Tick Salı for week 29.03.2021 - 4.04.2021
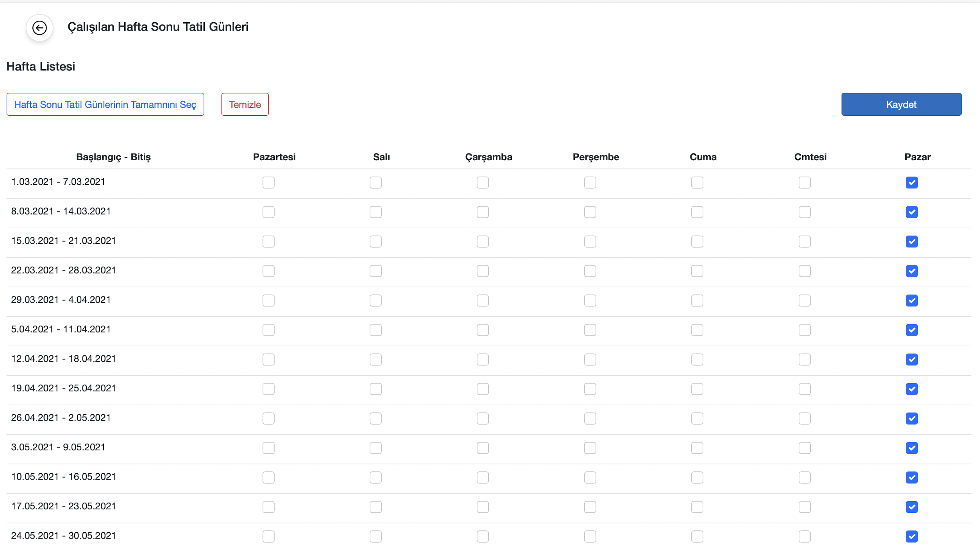 (x=376, y=301)
